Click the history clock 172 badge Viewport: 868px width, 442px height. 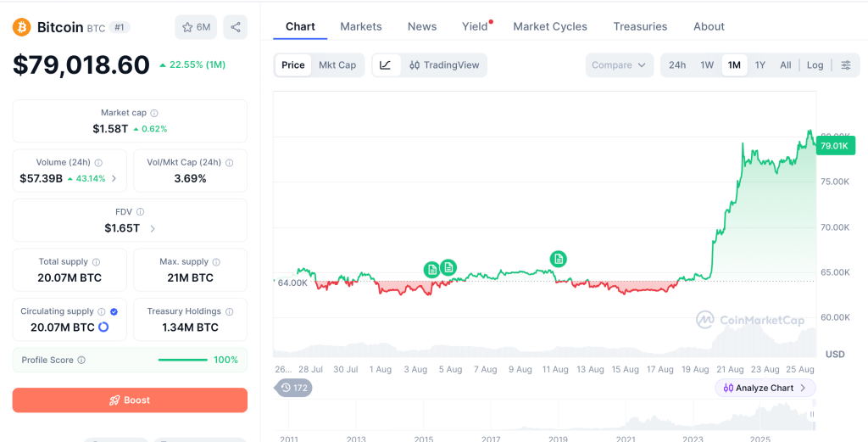click(293, 388)
